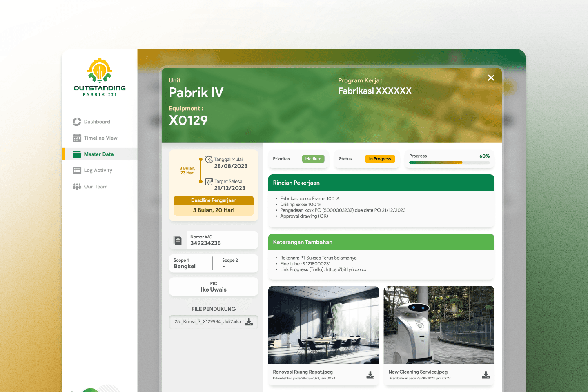This screenshot has width=588, height=392.
Task: Click the In Progress status badge
Action: tap(380, 159)
